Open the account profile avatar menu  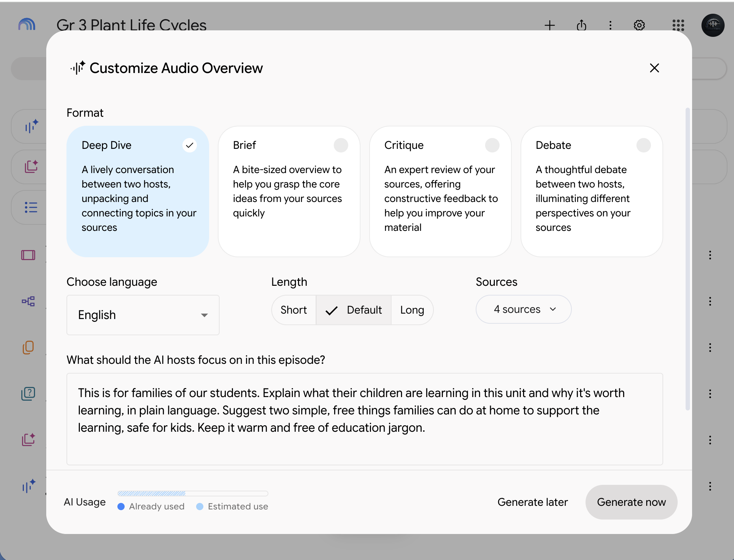tap(713, 25)
